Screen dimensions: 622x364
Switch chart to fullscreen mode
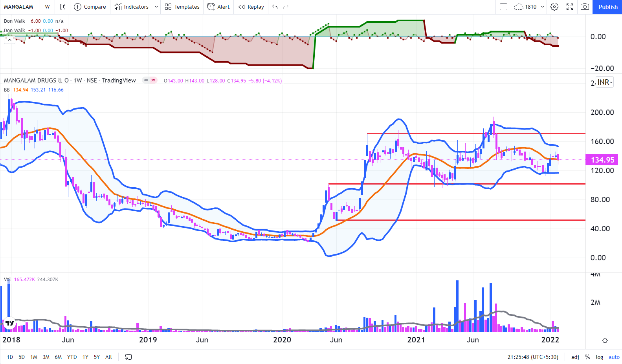click(570, 7)
